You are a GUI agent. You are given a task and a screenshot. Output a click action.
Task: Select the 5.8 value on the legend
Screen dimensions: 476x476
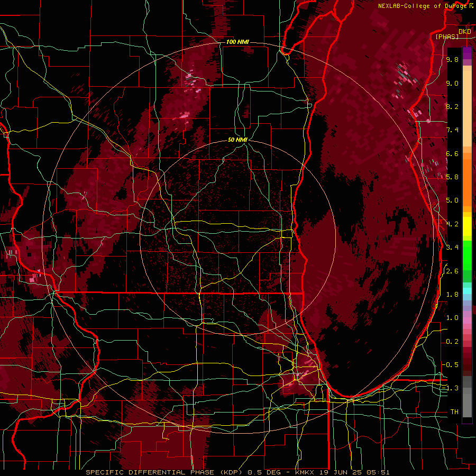pos(452,177)
